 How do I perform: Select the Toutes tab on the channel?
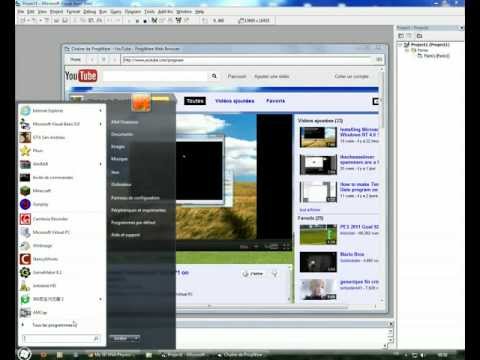[x=195, y=101]
